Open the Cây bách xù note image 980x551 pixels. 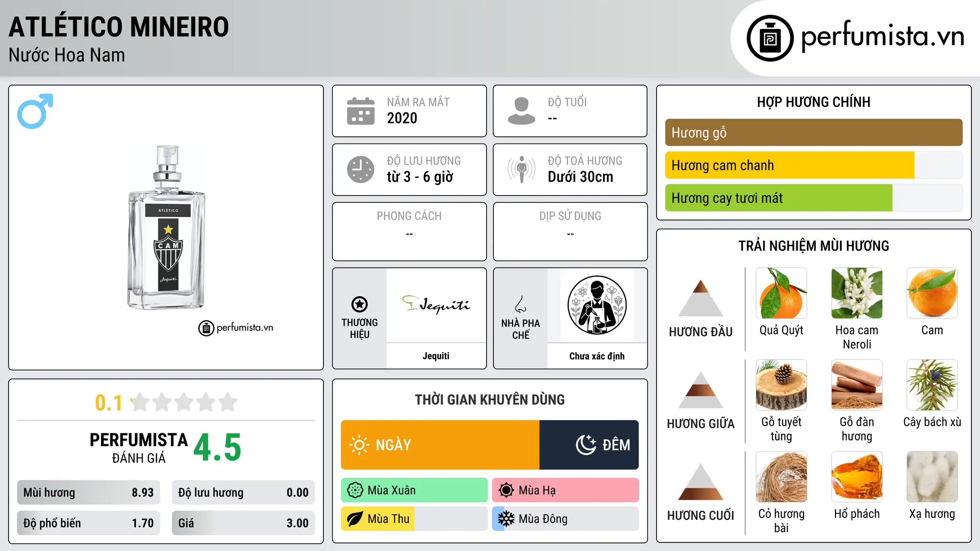tap(932, 385)
